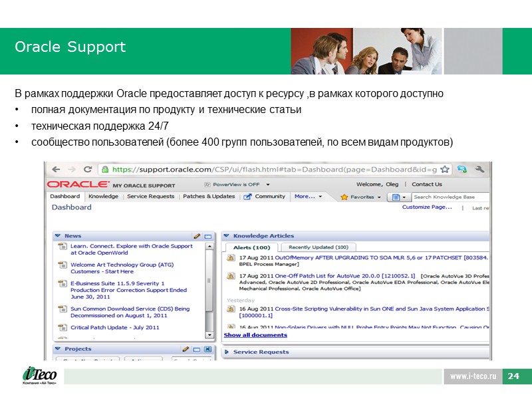Reload the page with the refresh icon
This screenshot has height=399, width=532.
(x=88, y=169)
